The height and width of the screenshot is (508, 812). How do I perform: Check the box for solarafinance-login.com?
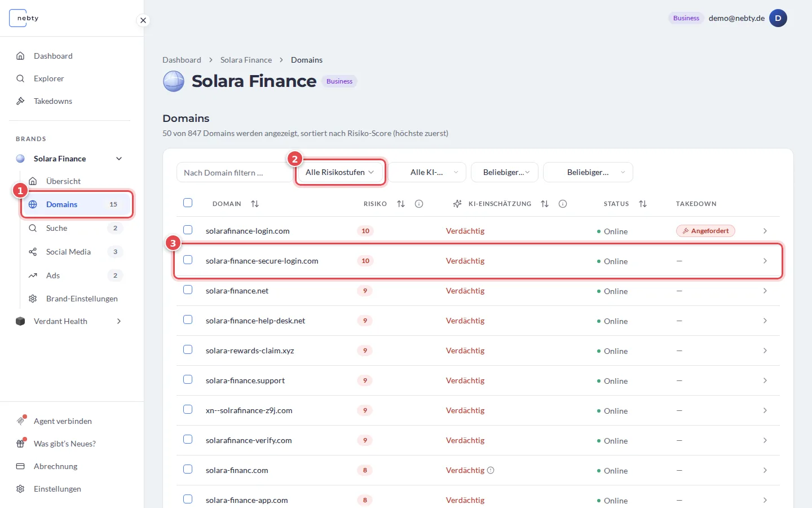(x=188, y=230)
